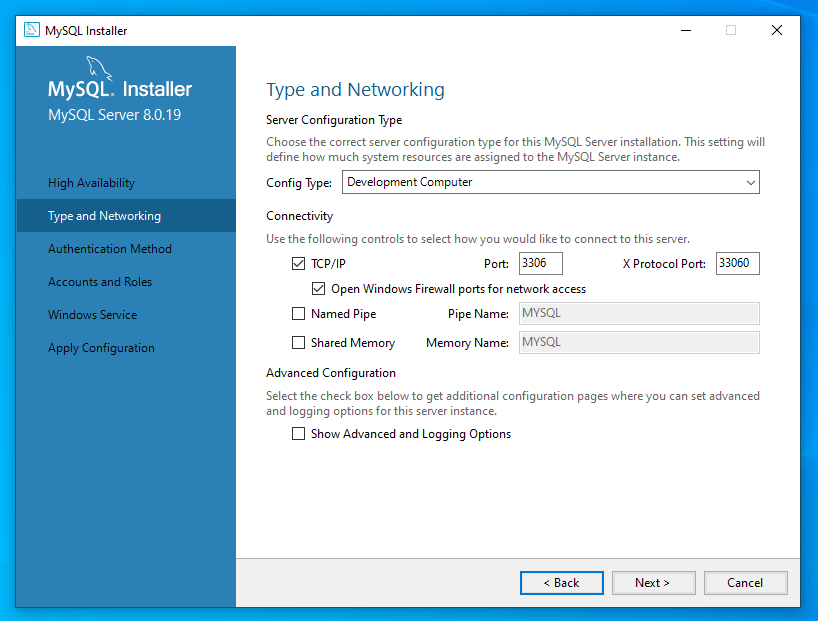This screenshot has width=818, height=621.
Task: Select Accounts and Roles step
Action: pos(100,282)
